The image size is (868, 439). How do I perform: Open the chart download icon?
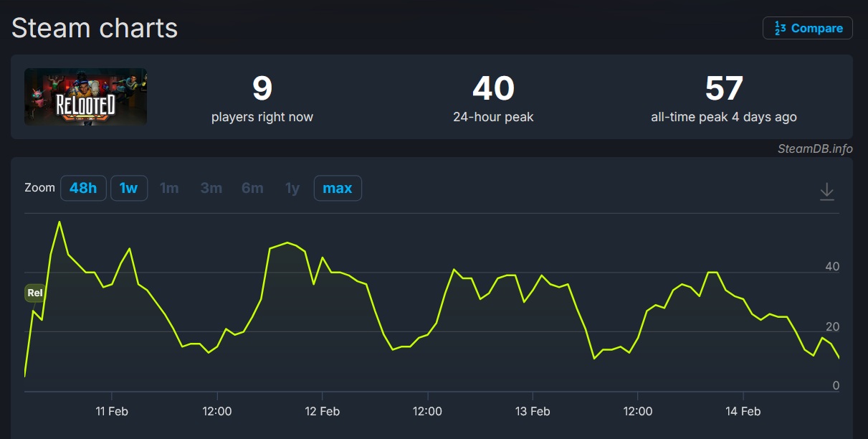(x=827, y=192)
